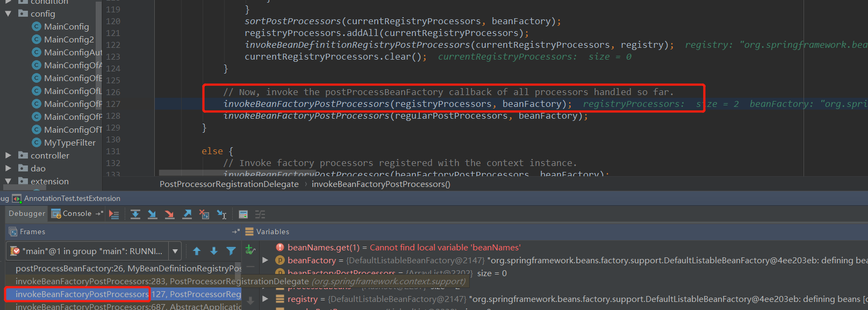Viewport: 868px width, 310px height.
Task: Click the Step Into debugger icon
Action: pos(153,214)
